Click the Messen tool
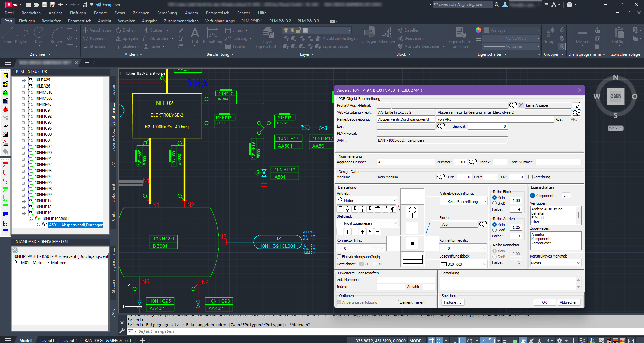The image size is (644, 343). (582, 36)
